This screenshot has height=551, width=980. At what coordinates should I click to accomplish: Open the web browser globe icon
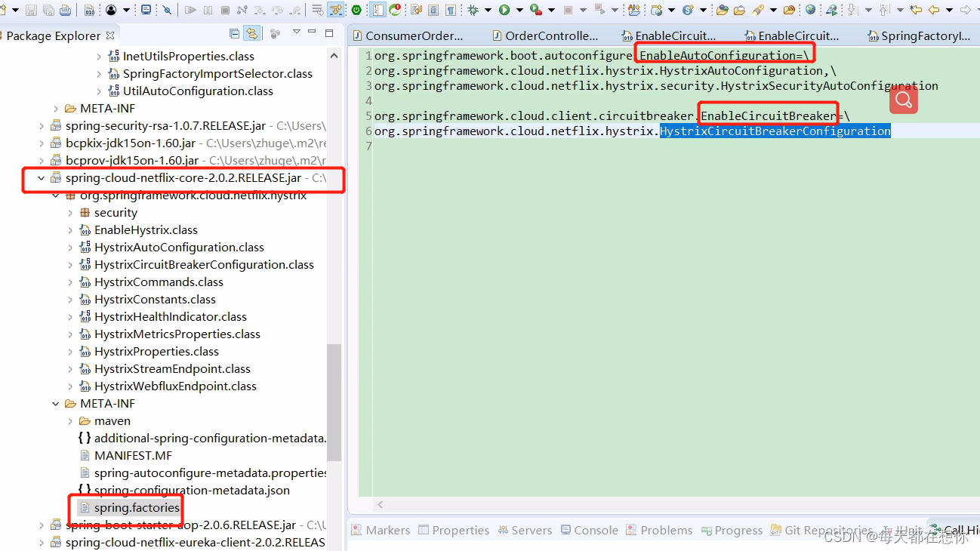click(x=811, y=10)
